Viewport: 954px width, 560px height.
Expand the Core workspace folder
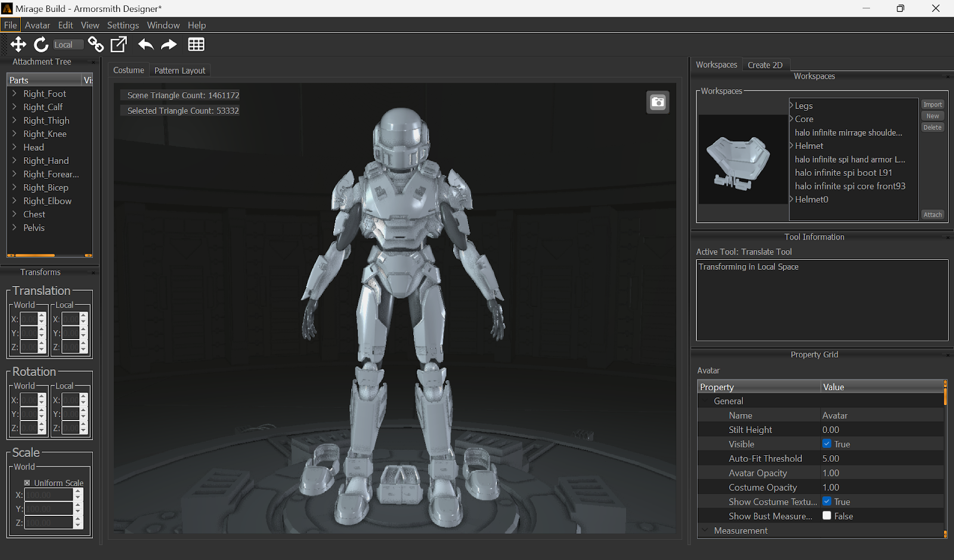click(x=791, y=119)
